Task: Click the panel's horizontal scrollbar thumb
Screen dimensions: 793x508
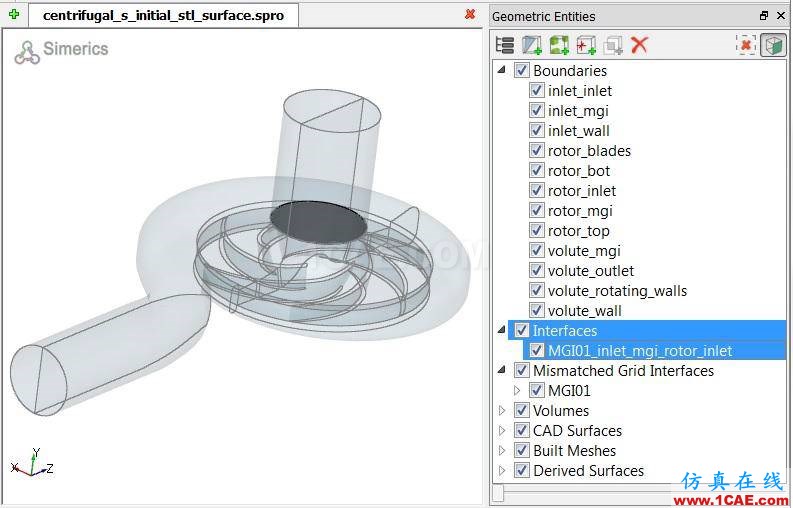Action: (x=498, y=493)
